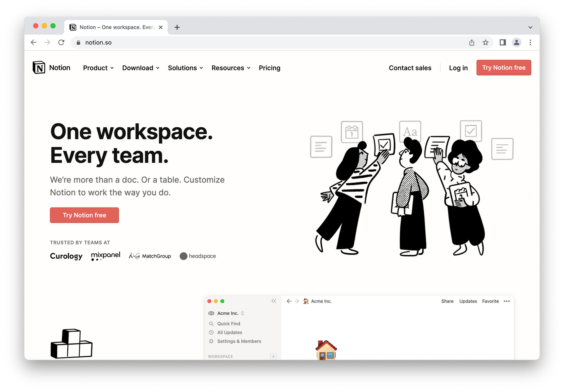Expand the Product dropdown menu
The width and height of the screenshot is (564, 392).
point(97,68)
